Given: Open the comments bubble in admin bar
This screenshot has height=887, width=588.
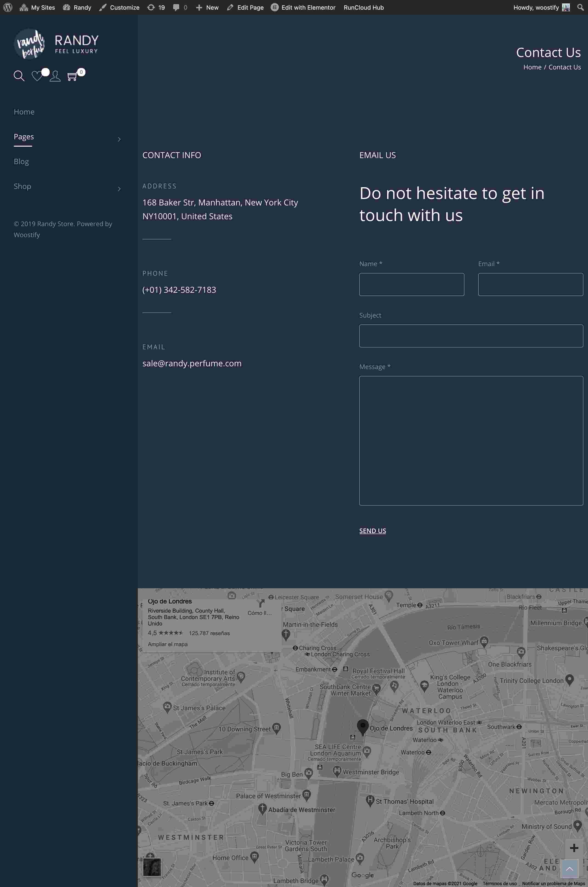Looking at the screenshot, I should pos(180,8).
